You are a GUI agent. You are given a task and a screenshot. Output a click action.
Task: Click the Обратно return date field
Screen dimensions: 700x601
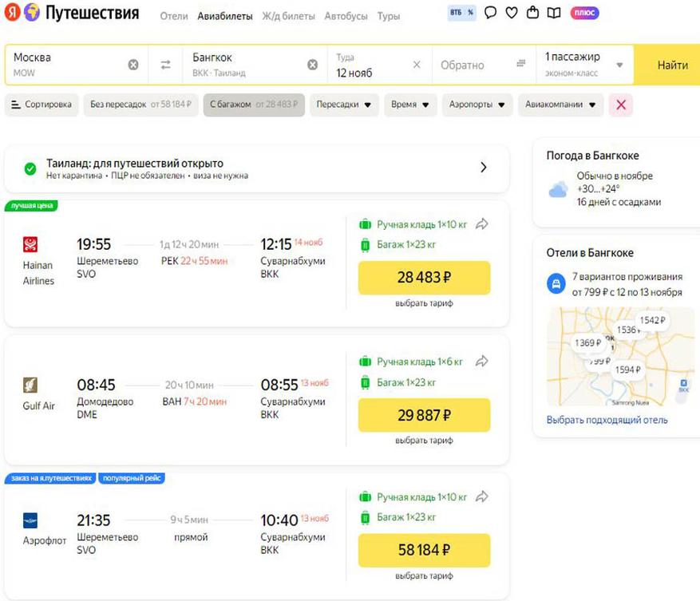click(484, 65)
